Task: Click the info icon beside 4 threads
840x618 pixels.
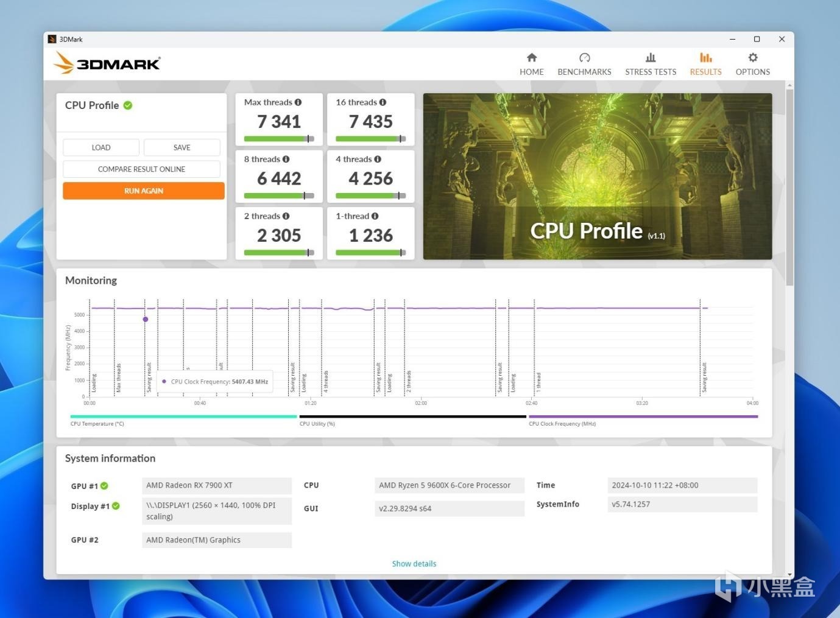Action: pos(378,159)
